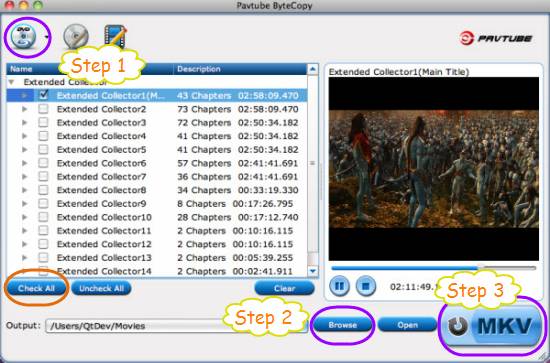The width and height of the screenshot is (550, 363).
Task: Check the Extended Collector9 checkbox
Action: pyautogui.click(x=43, y=203)
